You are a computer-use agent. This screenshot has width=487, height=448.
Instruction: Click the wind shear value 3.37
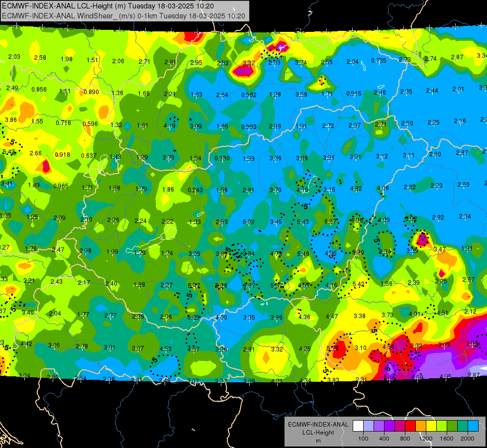click(x=248, y=63)
